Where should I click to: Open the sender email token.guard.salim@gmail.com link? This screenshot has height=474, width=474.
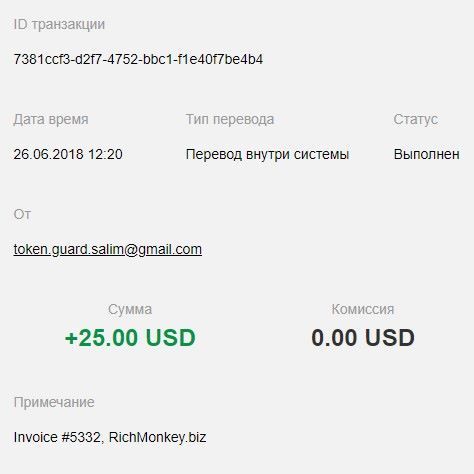pyautogui.click(x=108, y=250)
